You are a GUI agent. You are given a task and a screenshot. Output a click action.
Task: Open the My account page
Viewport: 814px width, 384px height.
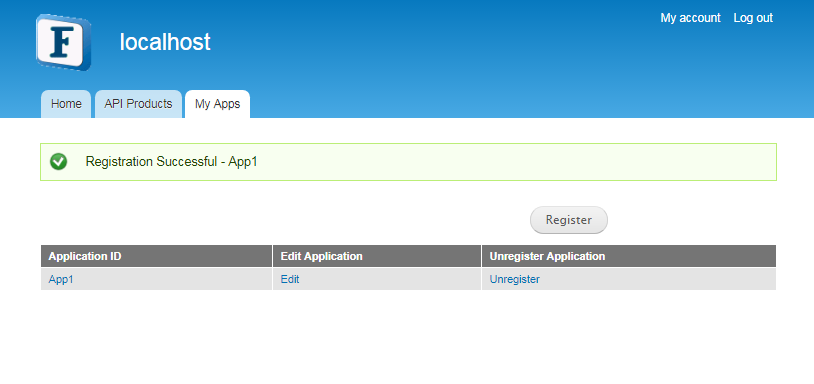coord(690,18)
